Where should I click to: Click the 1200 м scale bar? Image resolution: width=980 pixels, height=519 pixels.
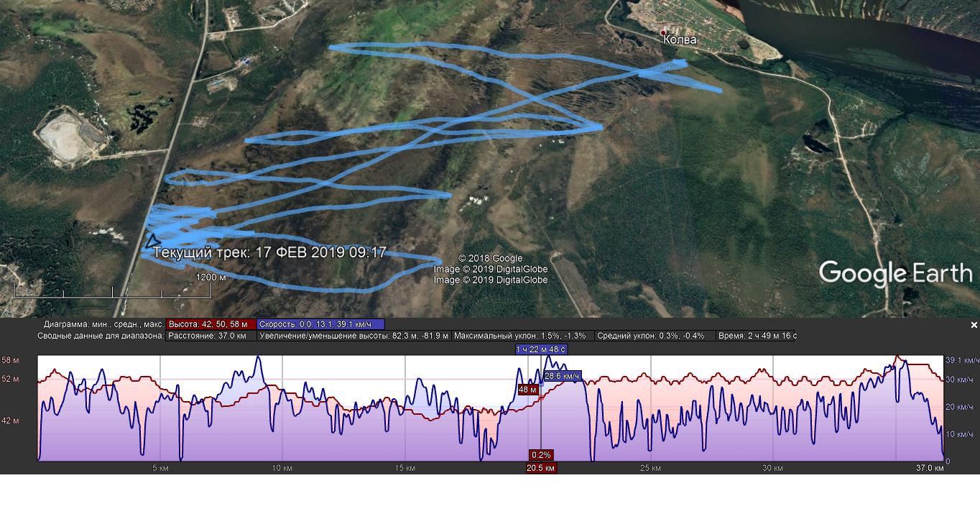[113, 291]
